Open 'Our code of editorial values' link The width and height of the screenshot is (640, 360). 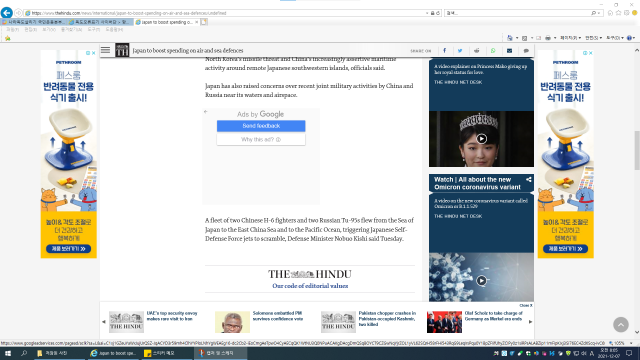coord(310,286)
